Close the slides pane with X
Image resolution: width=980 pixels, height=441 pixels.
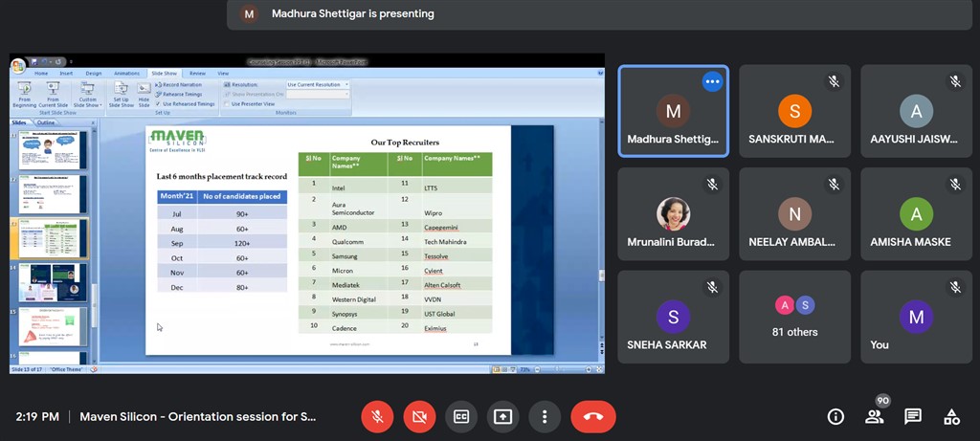click(x=93, y=122)
